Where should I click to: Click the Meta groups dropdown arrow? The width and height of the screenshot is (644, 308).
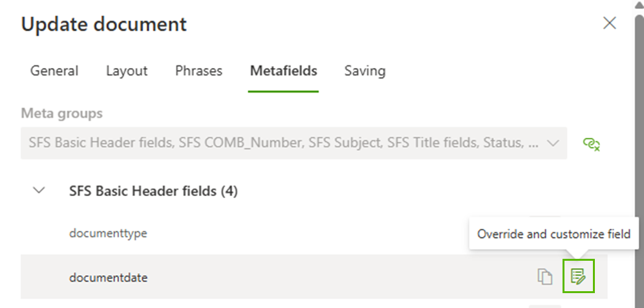coord(553,143)
